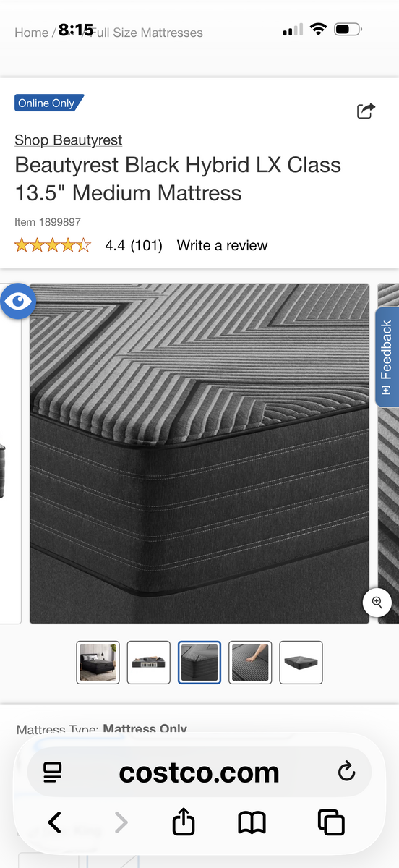Follow the Shop Beautyrest link
This screenshot has width=399, height=868.
(69, 140)
